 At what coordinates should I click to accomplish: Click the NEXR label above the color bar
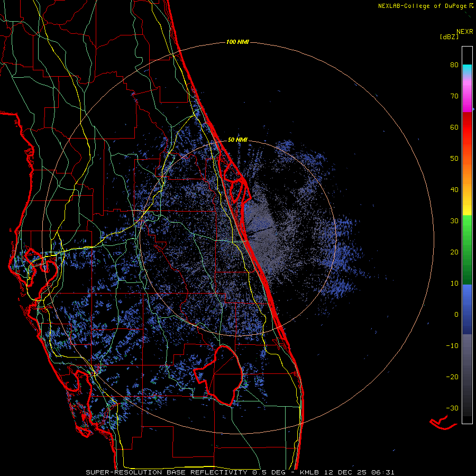click(464, 32)
